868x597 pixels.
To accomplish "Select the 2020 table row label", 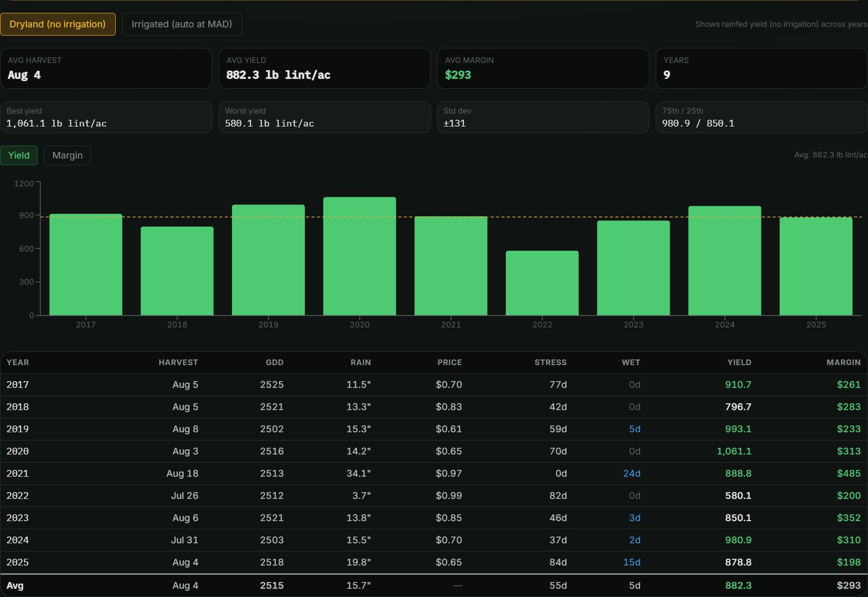I will pyautogui.click(x=18, y=451).
